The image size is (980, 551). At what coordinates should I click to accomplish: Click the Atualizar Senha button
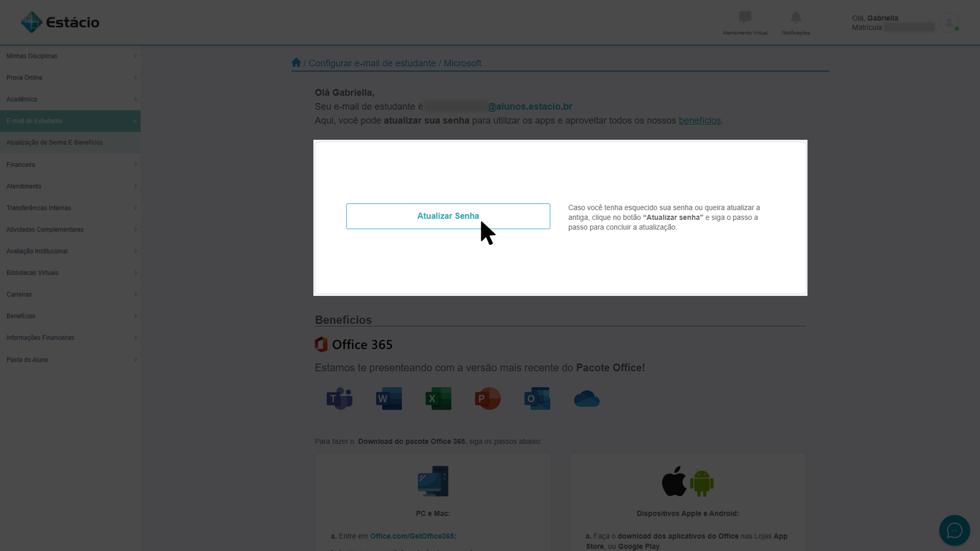coord(448,216)
